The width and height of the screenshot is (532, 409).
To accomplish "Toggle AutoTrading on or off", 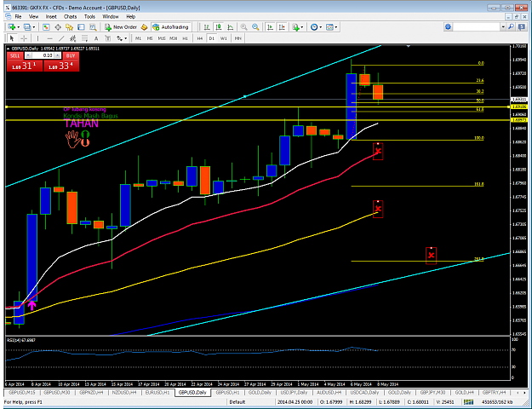I will [170, 27].
